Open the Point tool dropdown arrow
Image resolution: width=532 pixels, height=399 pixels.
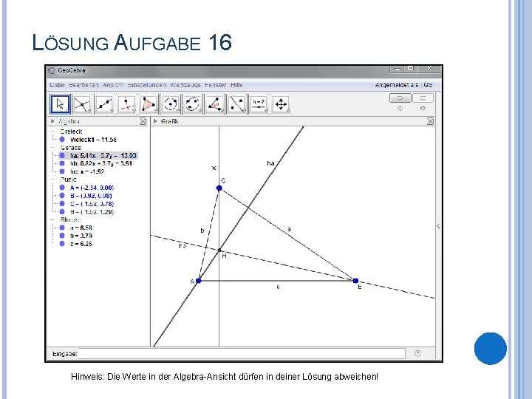click(x=89, y=111)
